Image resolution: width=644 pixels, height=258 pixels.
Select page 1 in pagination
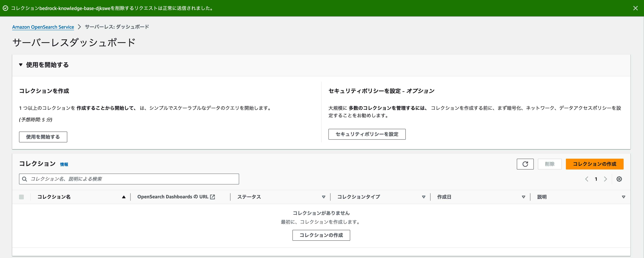[x=596, y=179]
